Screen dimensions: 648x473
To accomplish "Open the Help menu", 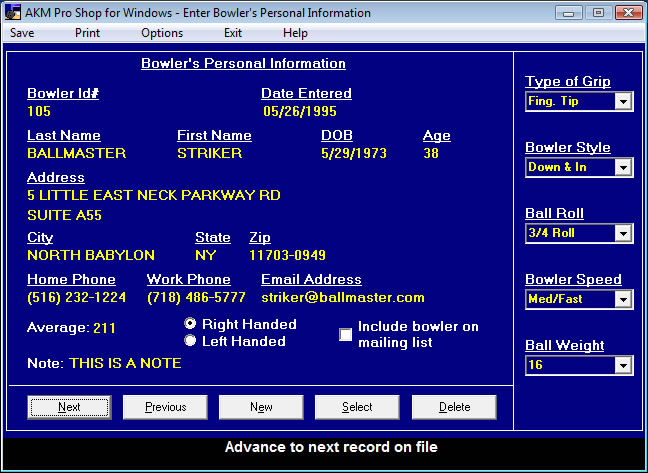I will point(295,33).
